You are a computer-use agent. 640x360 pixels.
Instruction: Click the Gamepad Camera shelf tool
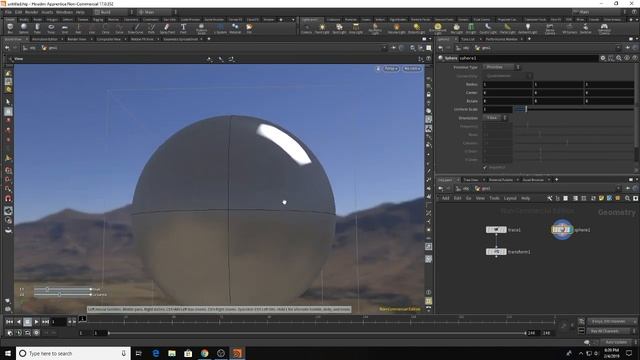pos(604,29)
